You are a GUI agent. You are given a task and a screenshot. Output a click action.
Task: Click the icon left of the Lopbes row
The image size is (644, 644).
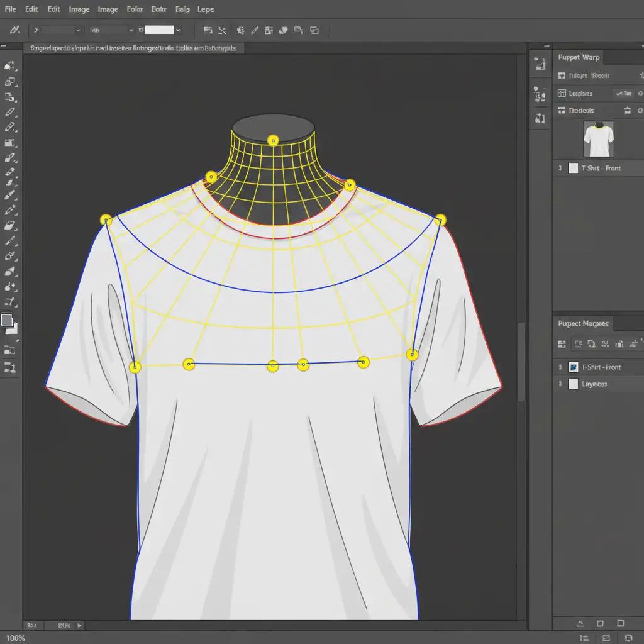coord(562,94)
